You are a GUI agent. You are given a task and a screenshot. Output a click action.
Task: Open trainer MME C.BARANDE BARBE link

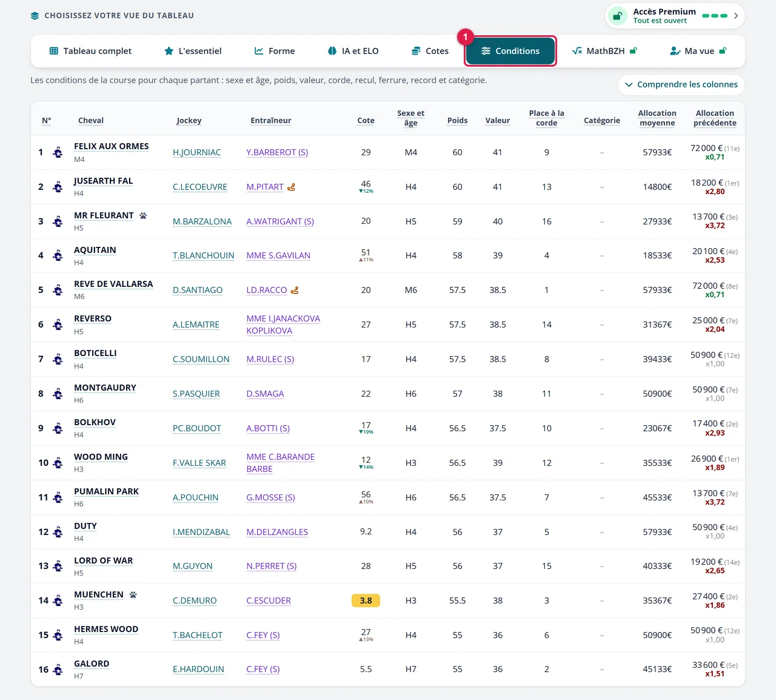pos(281,463)
